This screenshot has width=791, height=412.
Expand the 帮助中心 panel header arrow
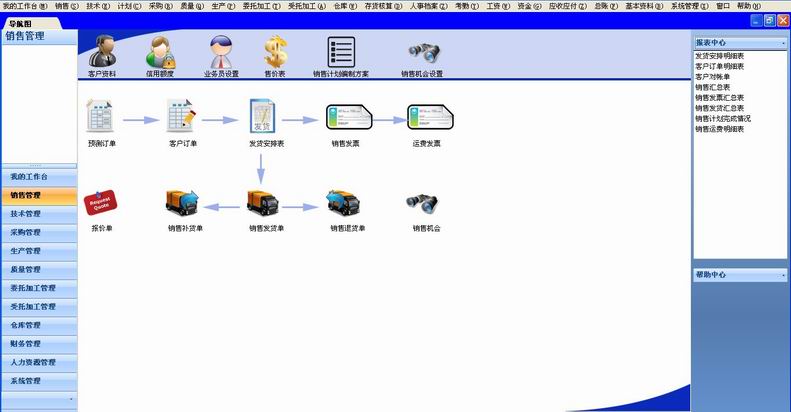pyautogui.click(x=782, y=274)
